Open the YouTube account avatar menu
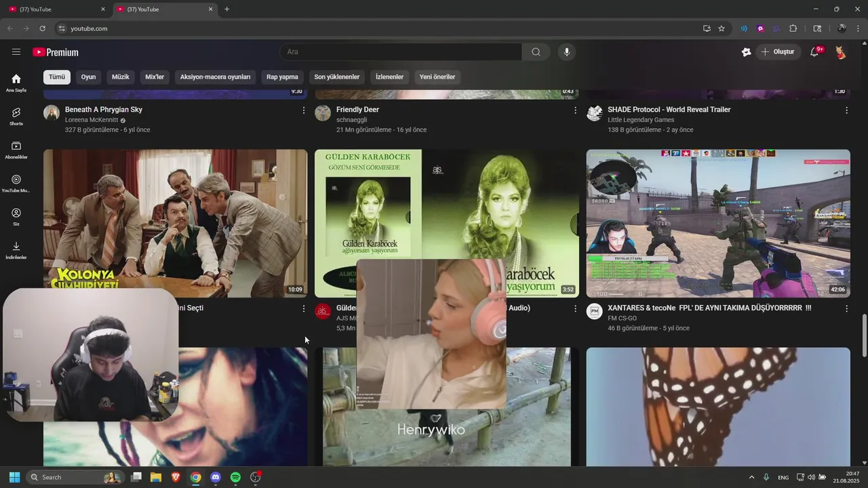This screenshot has width=868, height=488. click(841, 52)
